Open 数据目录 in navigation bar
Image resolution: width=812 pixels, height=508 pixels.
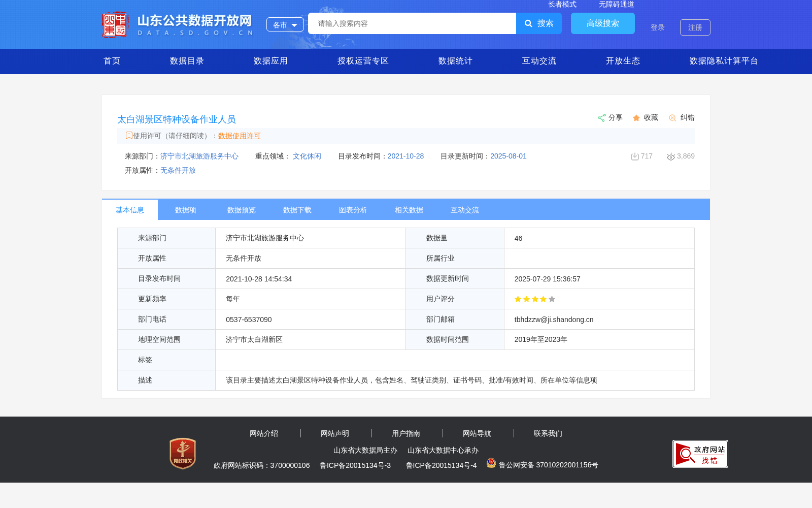187,61
